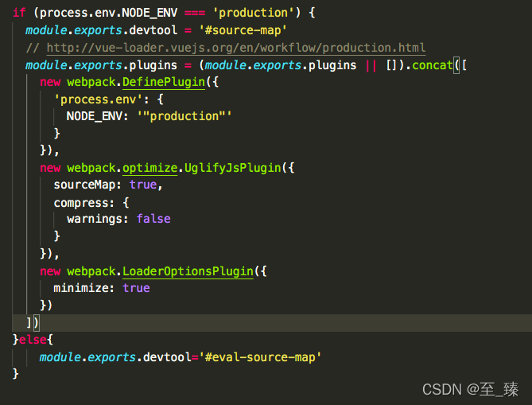Place cursor at highlighted closing bracket line
This screenshot has width=532, height=405.
272,323
